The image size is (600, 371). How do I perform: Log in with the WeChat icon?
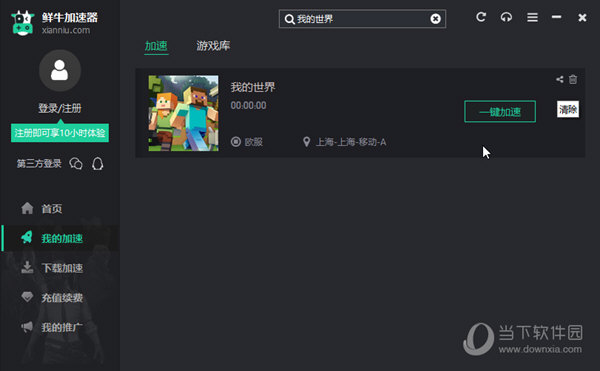(x=76, y=164)
